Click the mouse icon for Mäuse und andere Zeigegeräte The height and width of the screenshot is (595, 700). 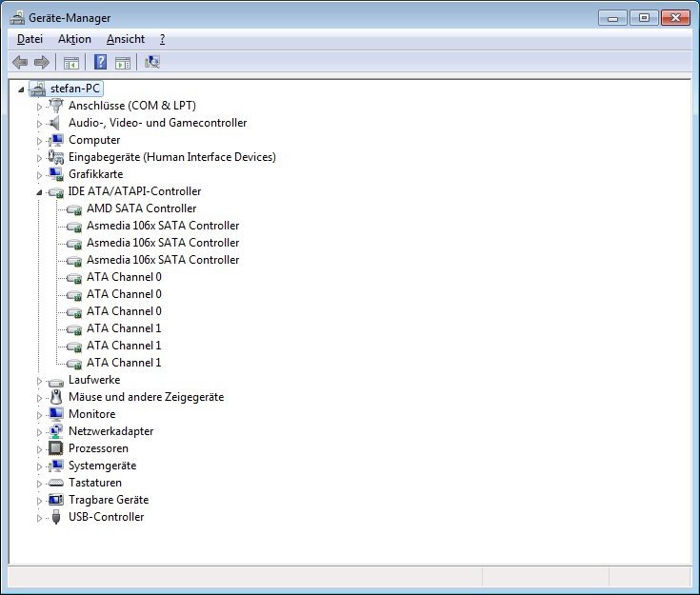tap(56, 397)
